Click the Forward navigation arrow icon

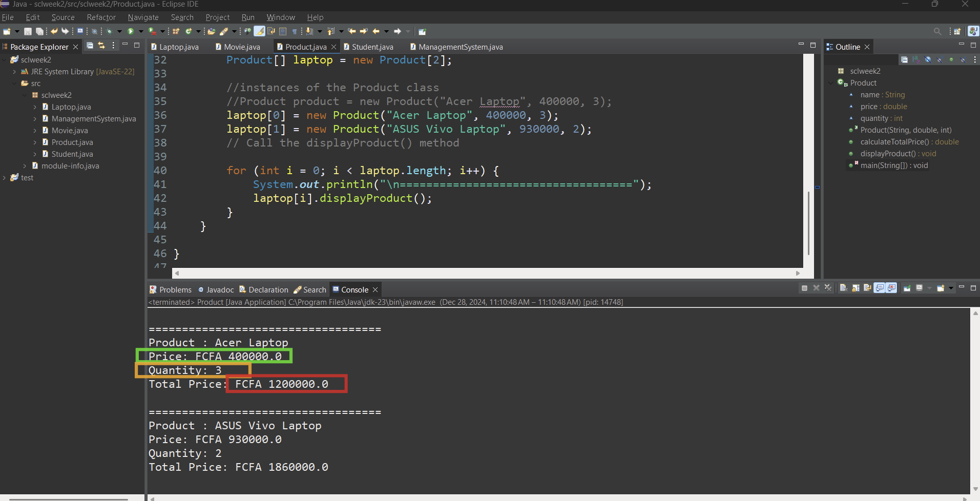[398, 31]
